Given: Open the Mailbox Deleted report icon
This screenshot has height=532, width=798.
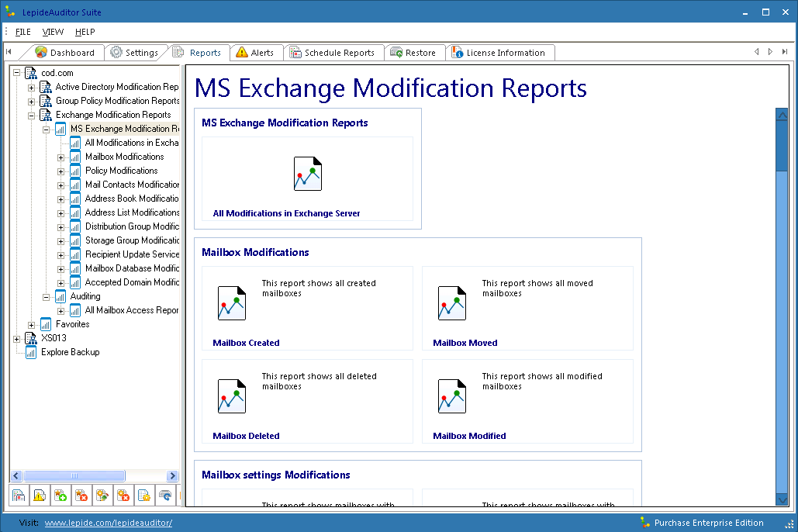Looking at the screenshot, I should pos(232,396).
